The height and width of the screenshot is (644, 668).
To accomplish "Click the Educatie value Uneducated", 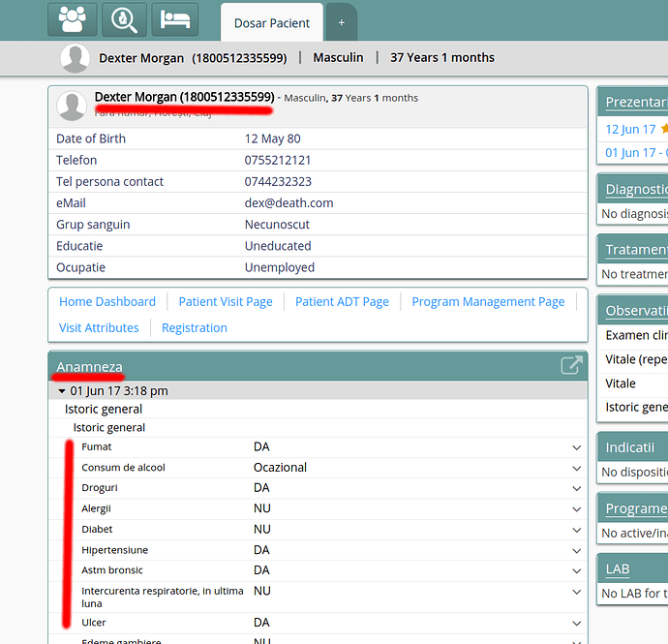I will point(278,246).
